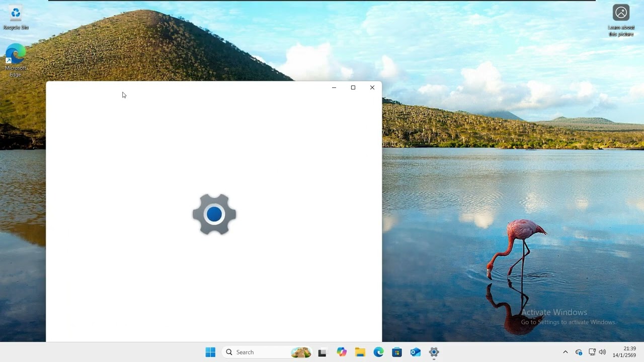
Task: Maximize the Settings window
Action: point(353,87)
